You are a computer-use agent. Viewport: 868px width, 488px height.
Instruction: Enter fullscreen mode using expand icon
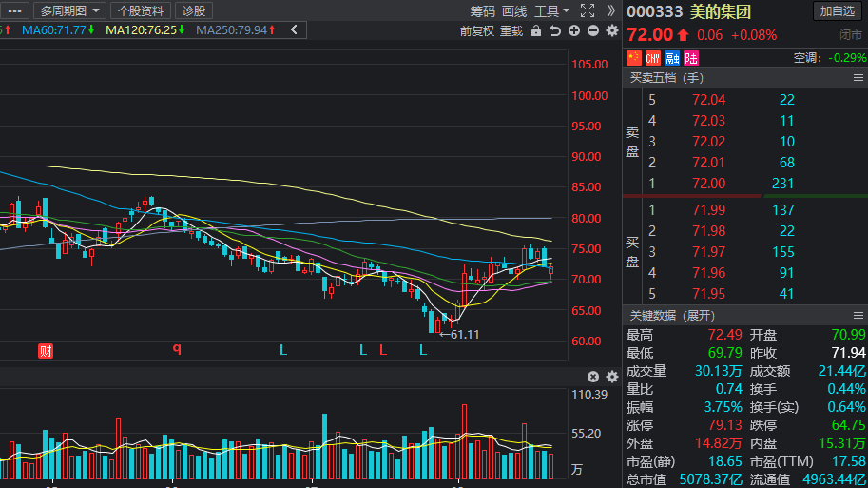[x=587, y=10]
